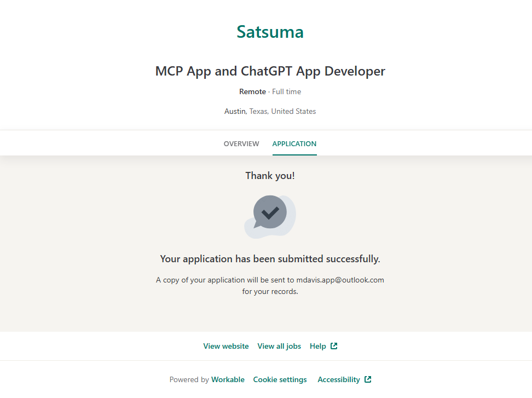Click the external link icon beside Accessibility
532x398 pixels.
pyautogui.click(x=368, y=379)
